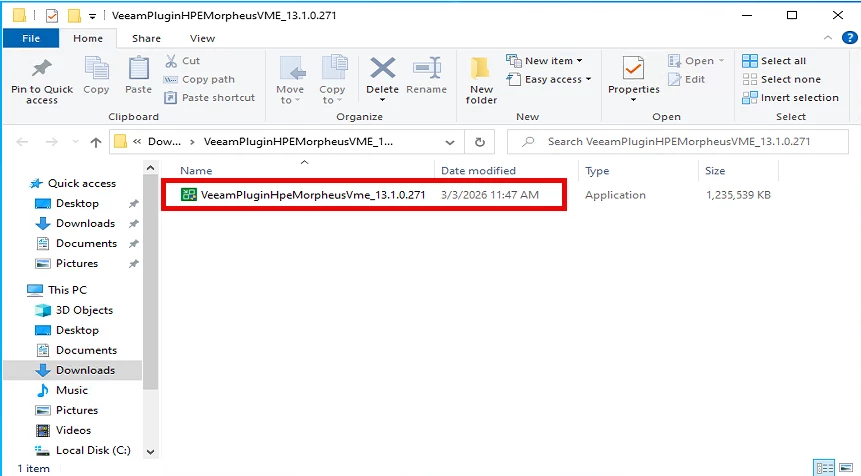The image size is (861, 476).
Task: Open Desktop under Quick access
Action: pos(77,204)
